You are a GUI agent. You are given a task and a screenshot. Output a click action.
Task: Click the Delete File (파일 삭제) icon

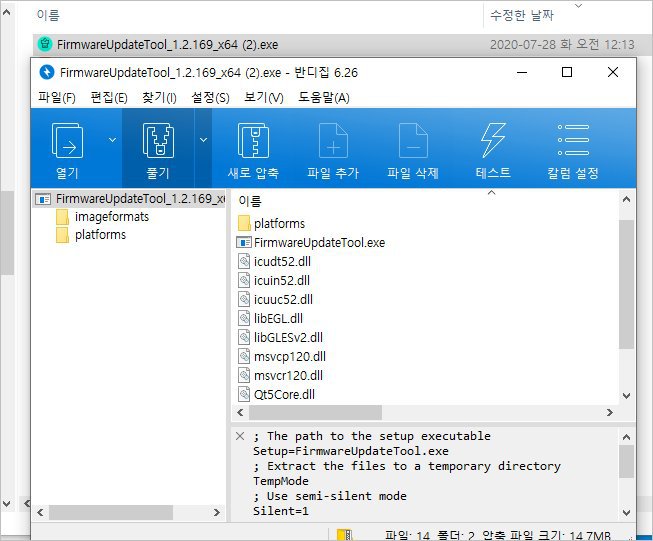coord(413,143)
